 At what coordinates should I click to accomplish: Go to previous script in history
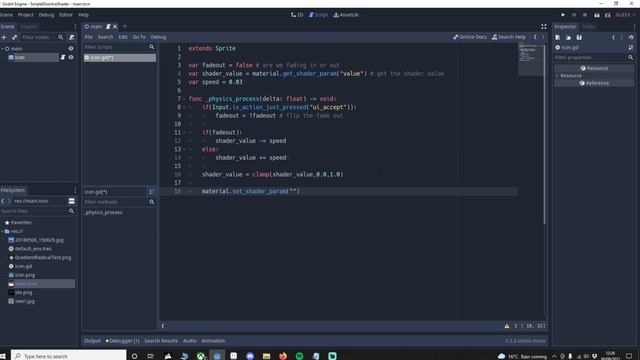coord(535,37)
